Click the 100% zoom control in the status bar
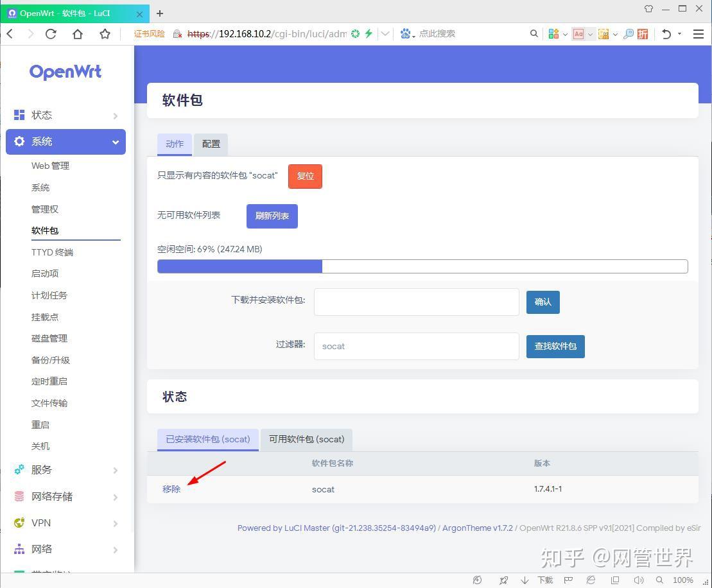The image size is (712, 588). (x=682, y=580)
